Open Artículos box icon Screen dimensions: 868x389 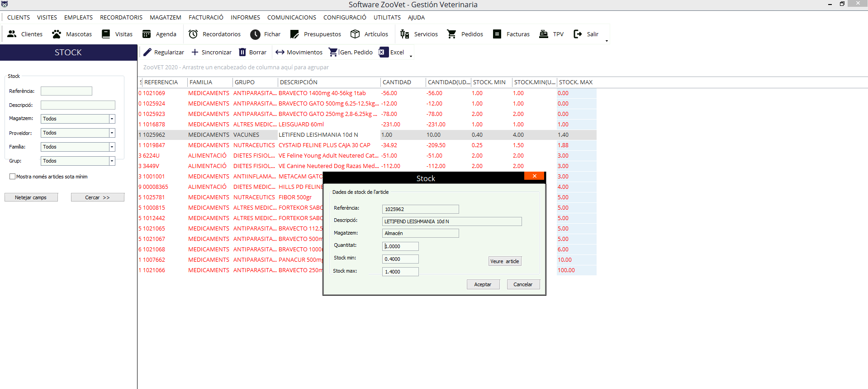(355, 34)
